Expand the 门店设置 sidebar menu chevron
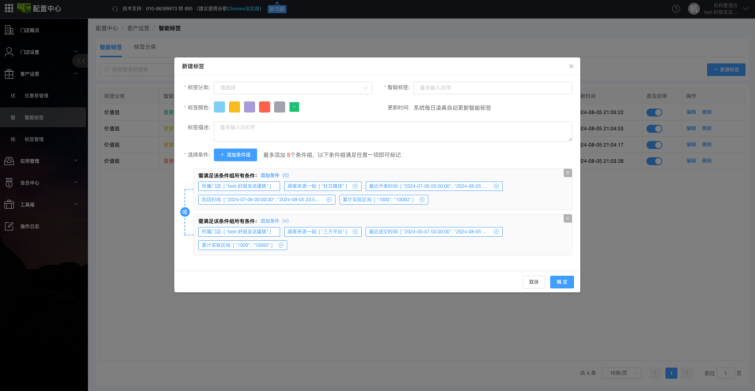The height and width of the screenshot is (392, 756). pyautogui.click(x=76, y=52)
